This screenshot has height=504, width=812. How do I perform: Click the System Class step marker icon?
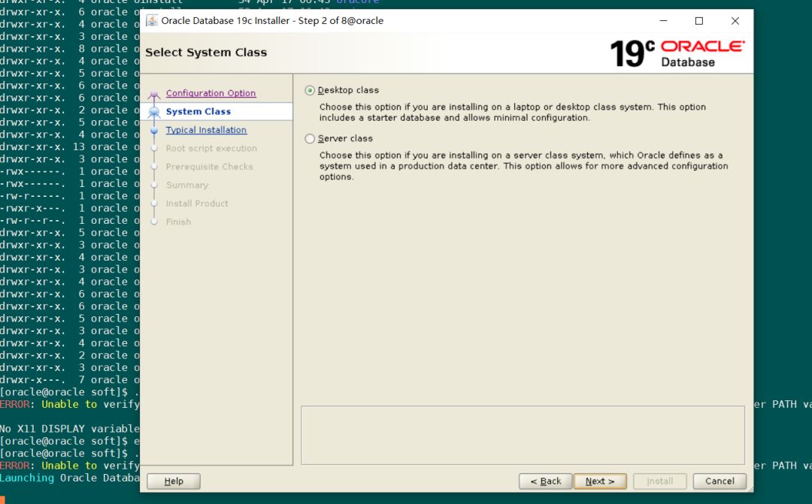coord(154,112)
